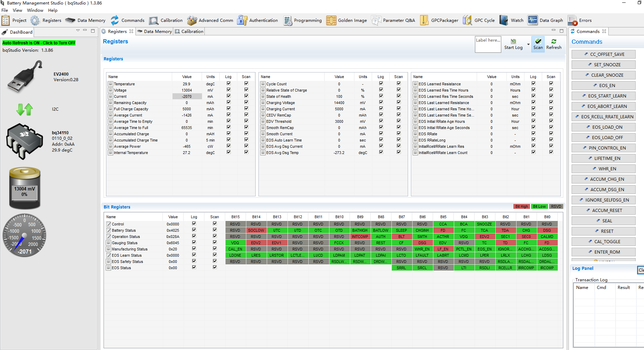
Task: Click the I2C green arrows icon
Action: (25, 109)
